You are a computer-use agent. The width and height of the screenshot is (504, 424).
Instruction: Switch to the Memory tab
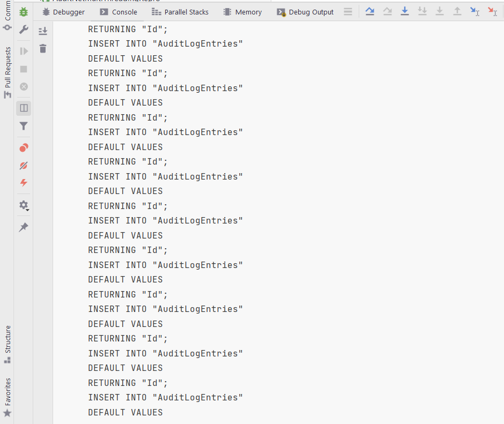point(242,11)
